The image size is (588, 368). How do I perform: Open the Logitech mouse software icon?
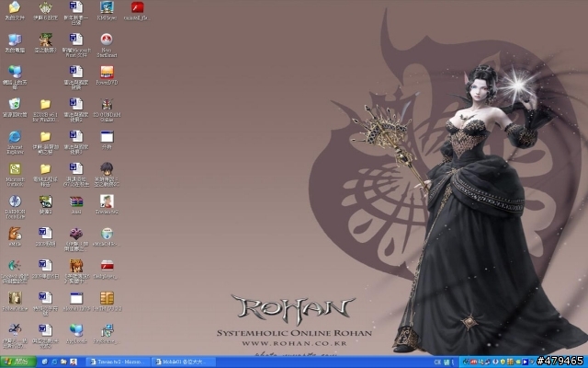click(15, 266)
